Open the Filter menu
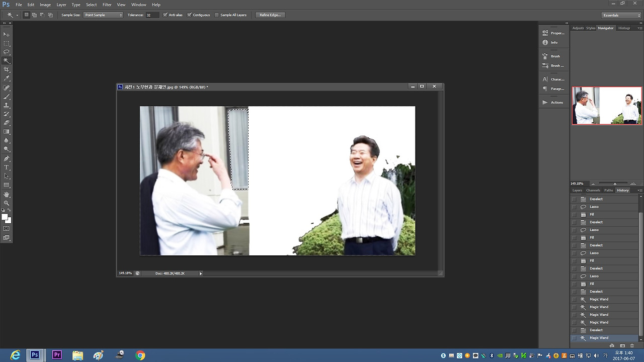 pyautogui.click(x=107, y=5)
